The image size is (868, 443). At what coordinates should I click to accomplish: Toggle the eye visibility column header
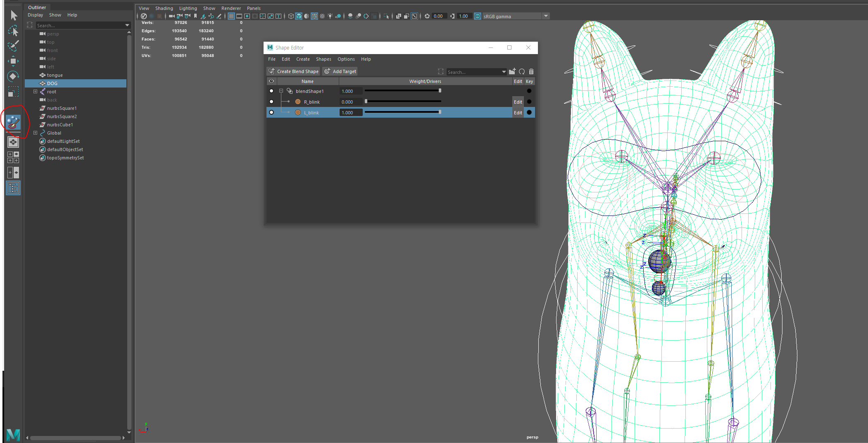(271, 81)
